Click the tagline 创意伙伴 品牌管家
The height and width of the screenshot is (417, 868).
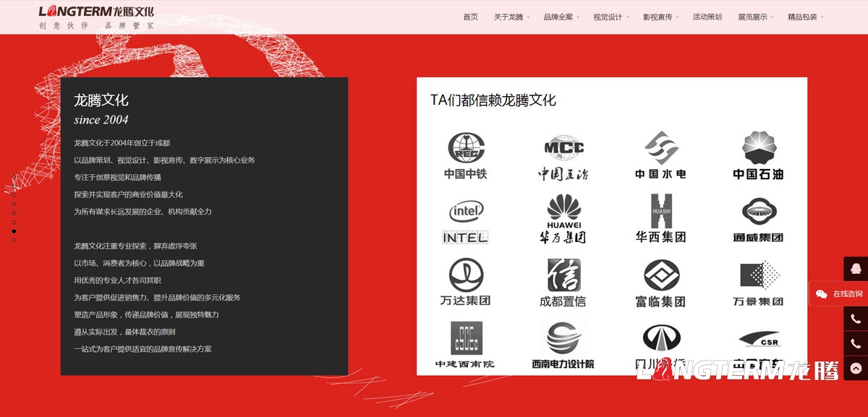click(x=96, y=25)
